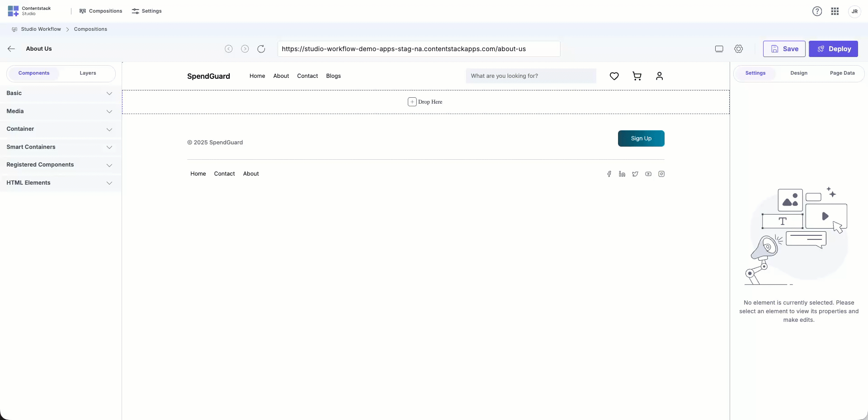Click the Compositions breadcrumb link
The image size is (868, 420).
point(90,29)
